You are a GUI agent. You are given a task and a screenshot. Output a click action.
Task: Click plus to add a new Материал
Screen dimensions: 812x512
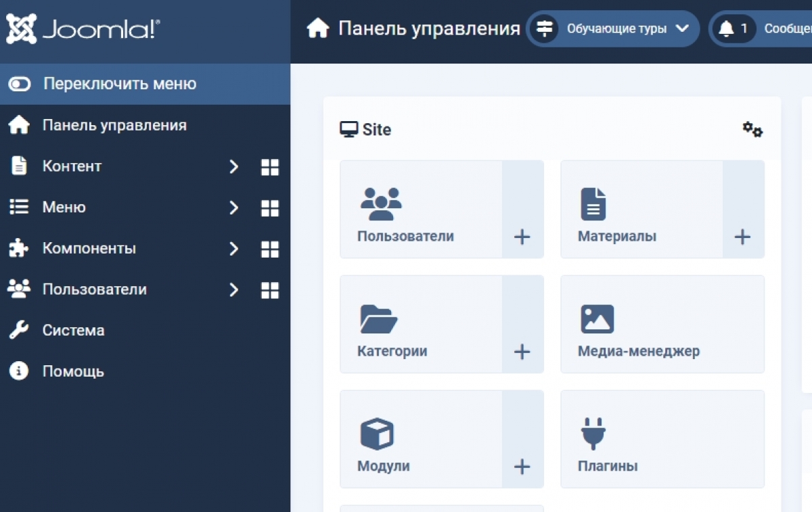click(x=742, y=237)
